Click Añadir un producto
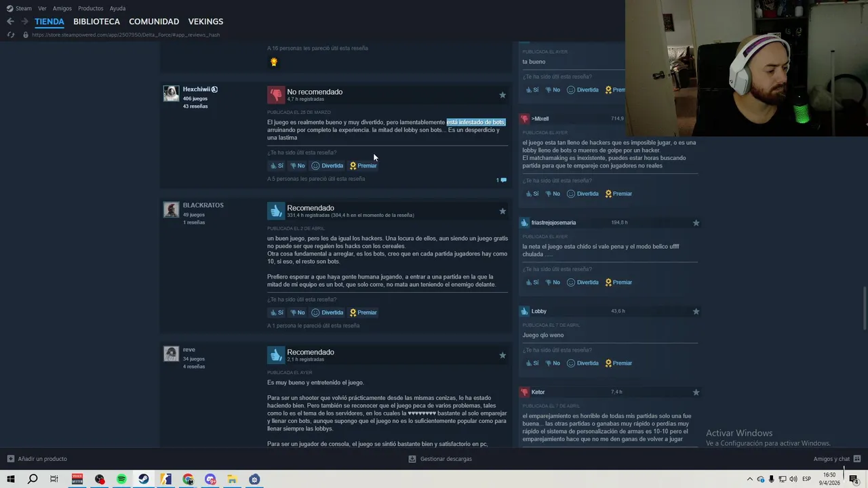This screenshot has height=488, width=868. (x=37, y=459)
